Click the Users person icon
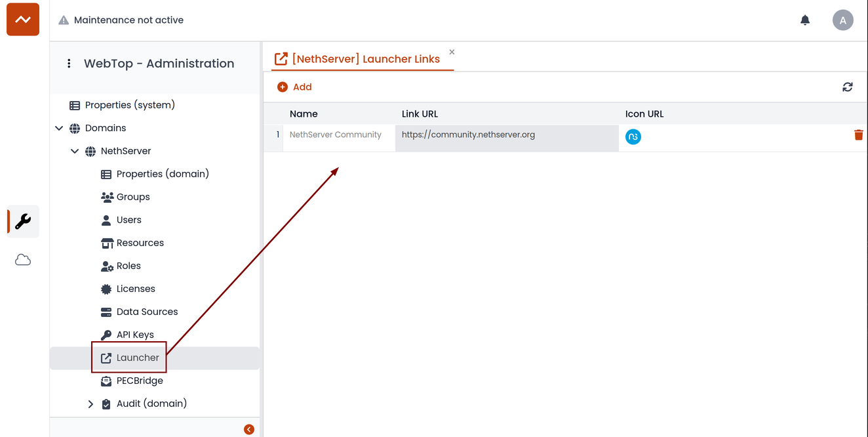The image size is (868, 437). (106, 220)
